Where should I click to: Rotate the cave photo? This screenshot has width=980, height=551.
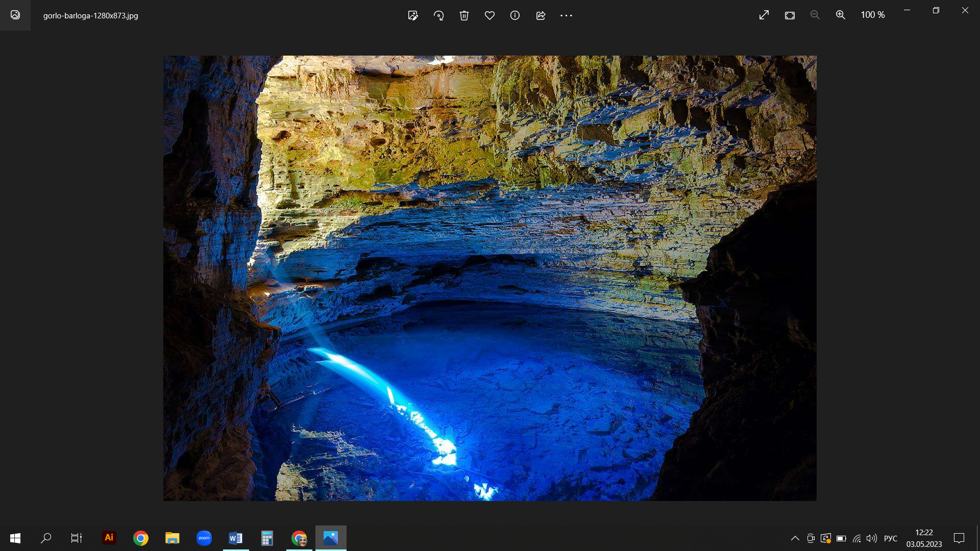(438, 15)
